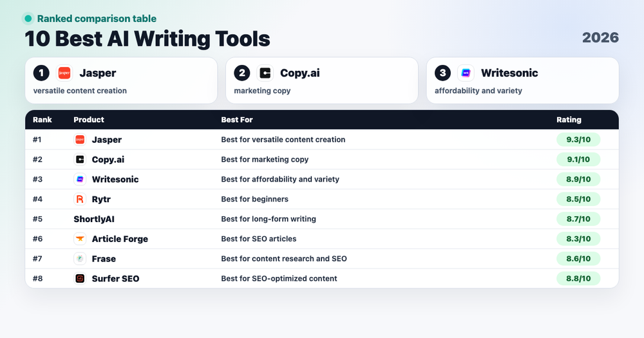Click 'affordability and variety' on Writesonic card
This screenshot has height=338, width=644.
[x=478, y=91]
